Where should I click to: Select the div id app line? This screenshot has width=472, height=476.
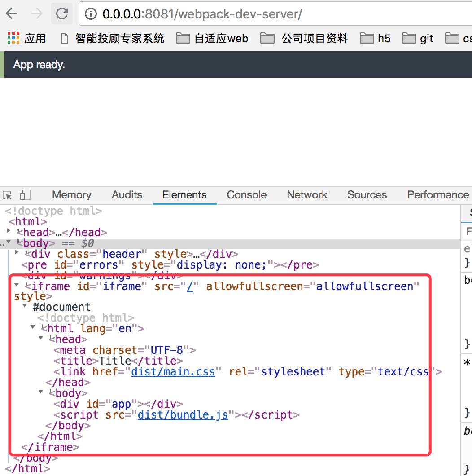(x=118, y=404)
